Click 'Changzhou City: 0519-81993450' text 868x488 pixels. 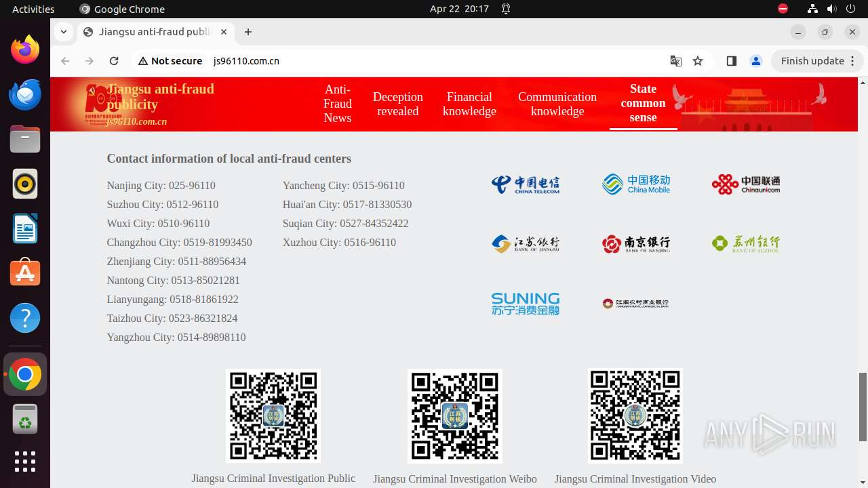(x=180, y=243)
